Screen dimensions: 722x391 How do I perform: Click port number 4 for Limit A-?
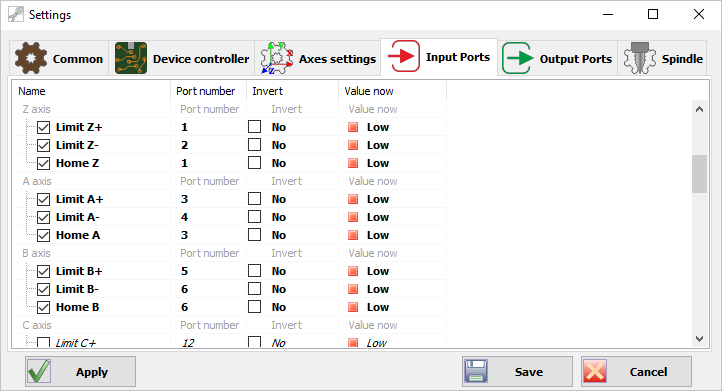point(184,217)
